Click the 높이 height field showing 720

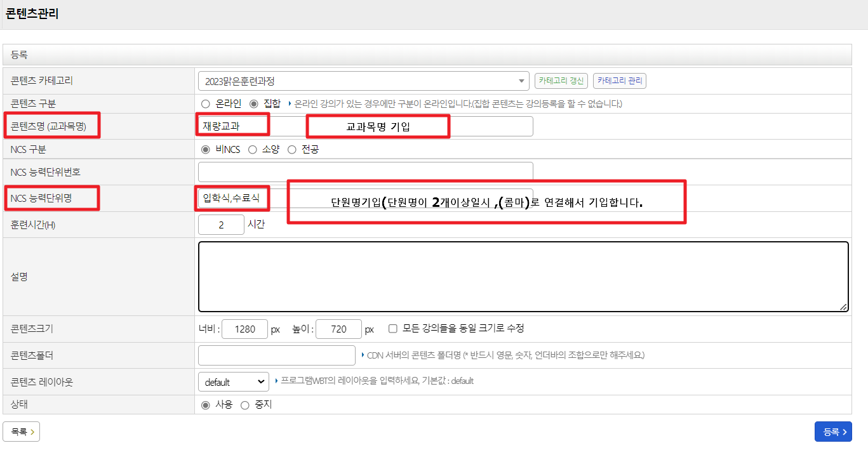(x=338, y=329)
